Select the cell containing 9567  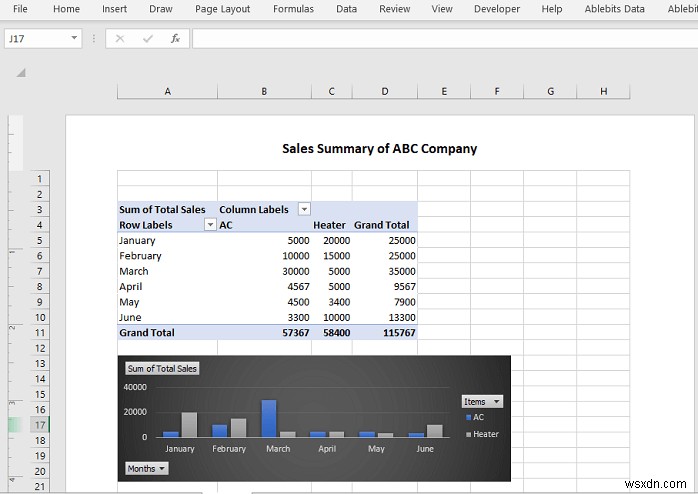[x=385, y=287]
